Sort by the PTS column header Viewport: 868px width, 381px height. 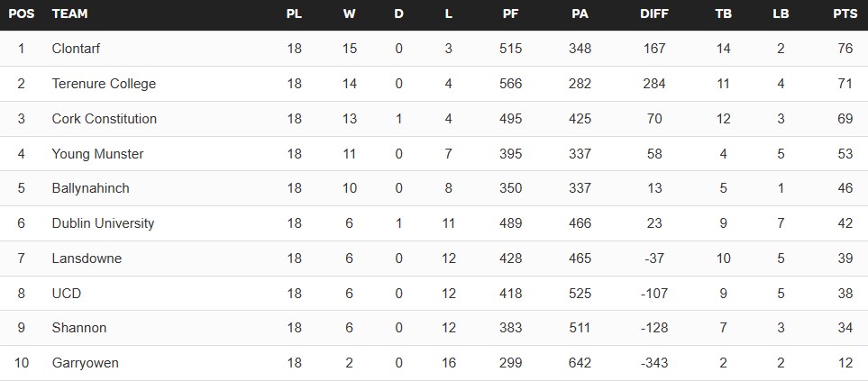click(845, 14)
